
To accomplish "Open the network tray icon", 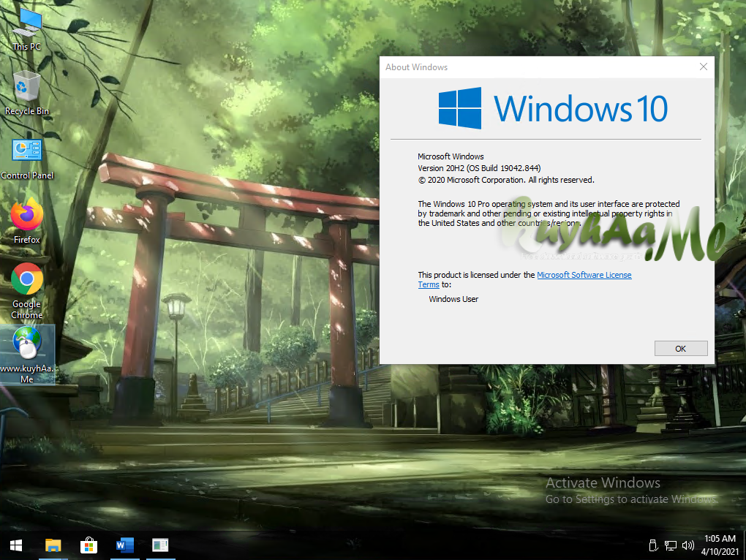I will (x=671, y=545).
